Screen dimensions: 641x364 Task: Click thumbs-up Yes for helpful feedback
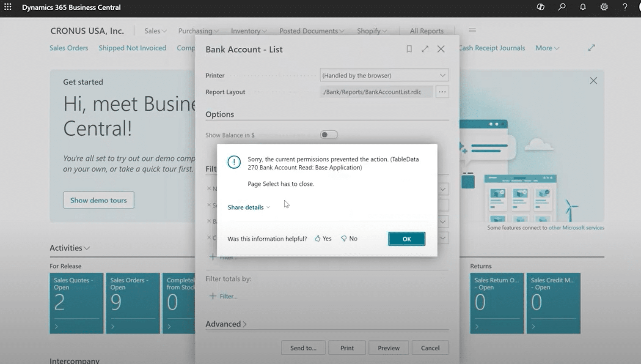[x=323, y=238]
